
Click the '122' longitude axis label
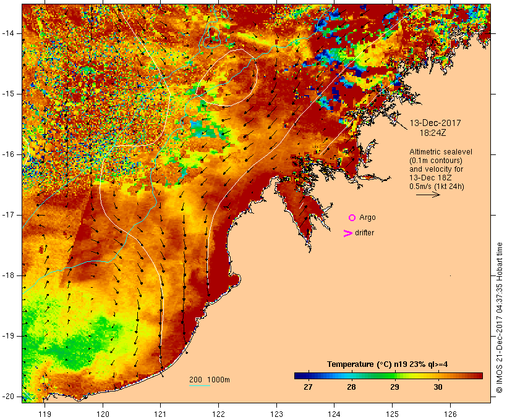point(219,414)
